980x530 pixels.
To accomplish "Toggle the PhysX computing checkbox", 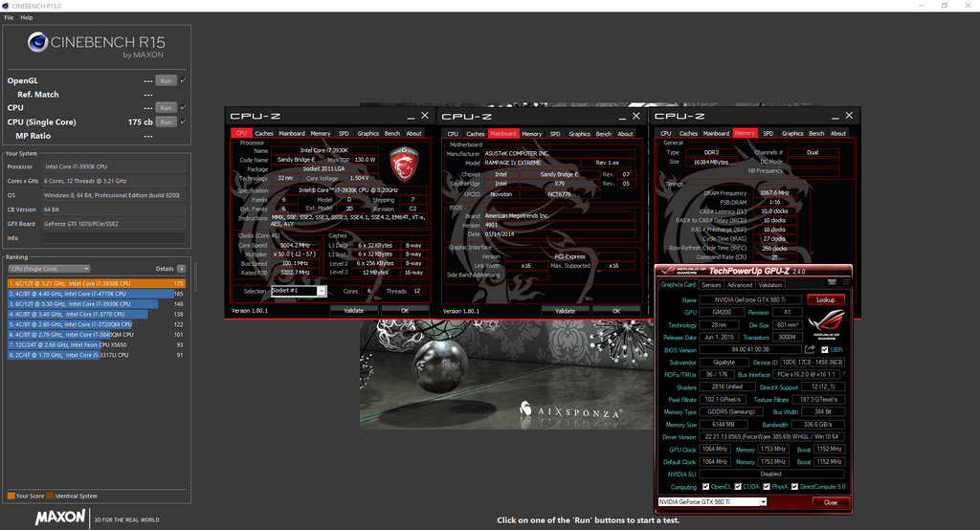I will pos(767,486).
